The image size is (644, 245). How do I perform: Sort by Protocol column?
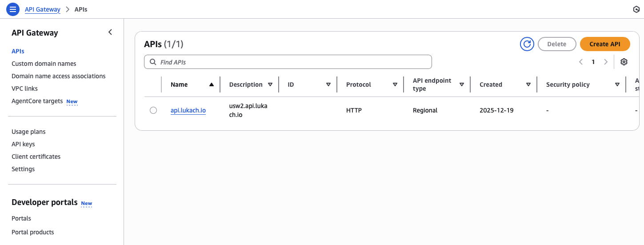click(x=395, y=84)
